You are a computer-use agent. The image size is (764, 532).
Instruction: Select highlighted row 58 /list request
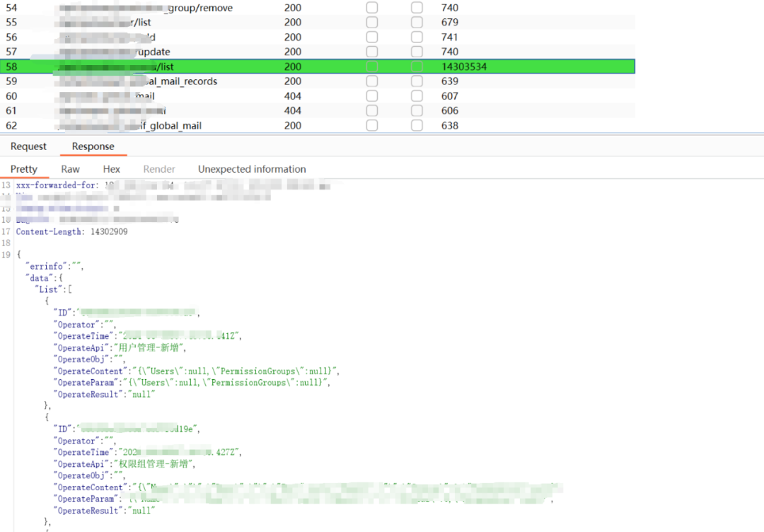coord(317,66)
